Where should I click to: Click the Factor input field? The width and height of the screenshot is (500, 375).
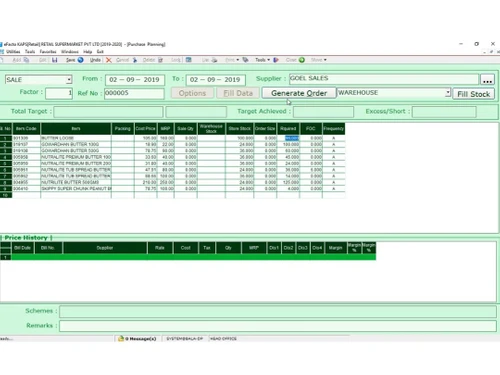59,93
